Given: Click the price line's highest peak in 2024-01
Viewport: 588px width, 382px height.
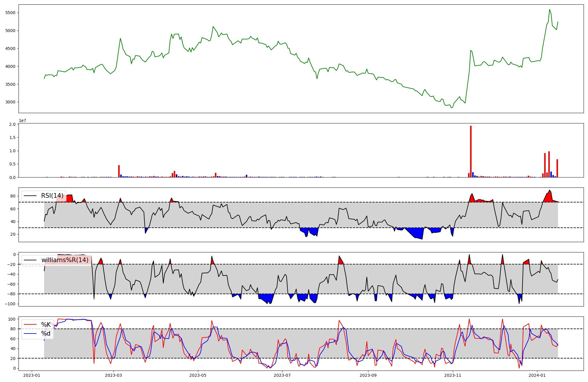Looking at the screenshot, I should (549, 10).
